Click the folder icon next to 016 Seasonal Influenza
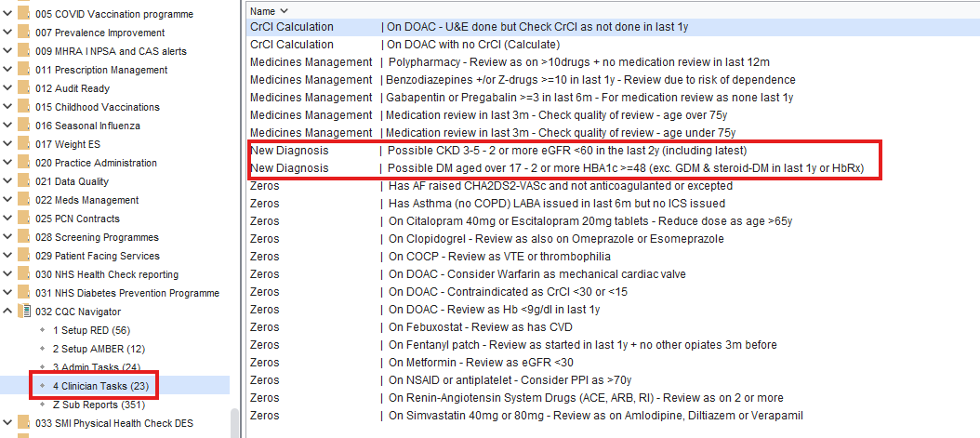 23,126
